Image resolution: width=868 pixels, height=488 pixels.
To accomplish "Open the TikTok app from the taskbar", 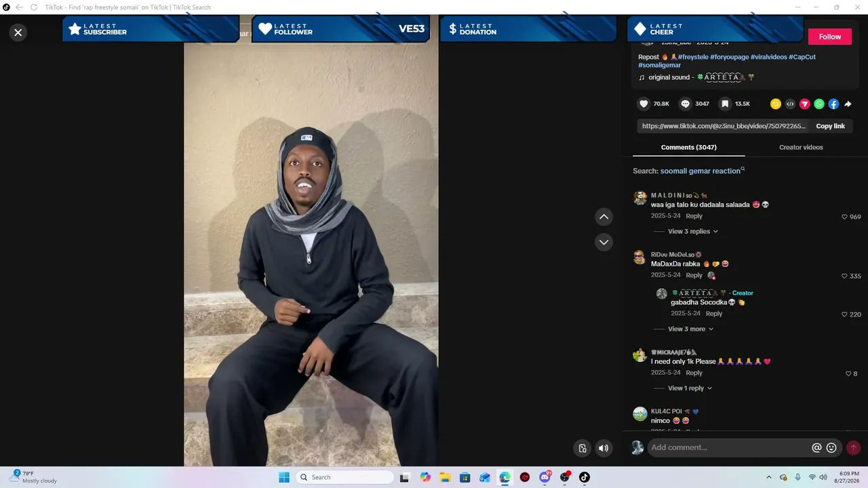I will point(584,477).
